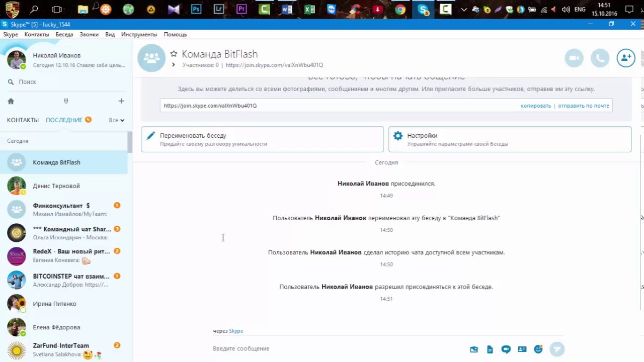Open ZarFund-InterTeam chat

[x=64, y=350]
